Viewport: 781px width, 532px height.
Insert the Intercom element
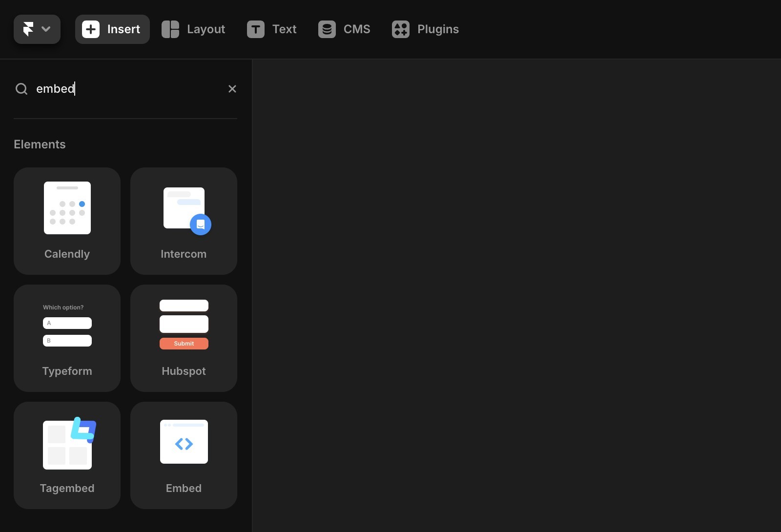[x=184, y=221]
